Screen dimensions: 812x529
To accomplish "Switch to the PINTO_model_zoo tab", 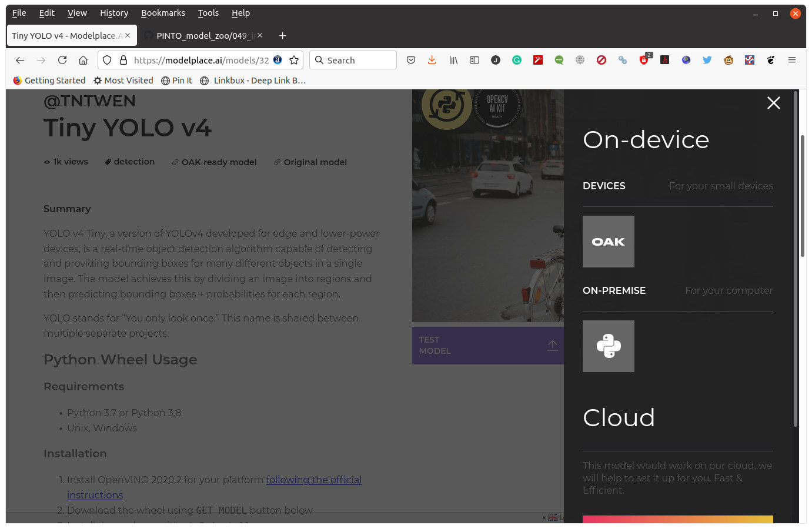I will 203,36.
